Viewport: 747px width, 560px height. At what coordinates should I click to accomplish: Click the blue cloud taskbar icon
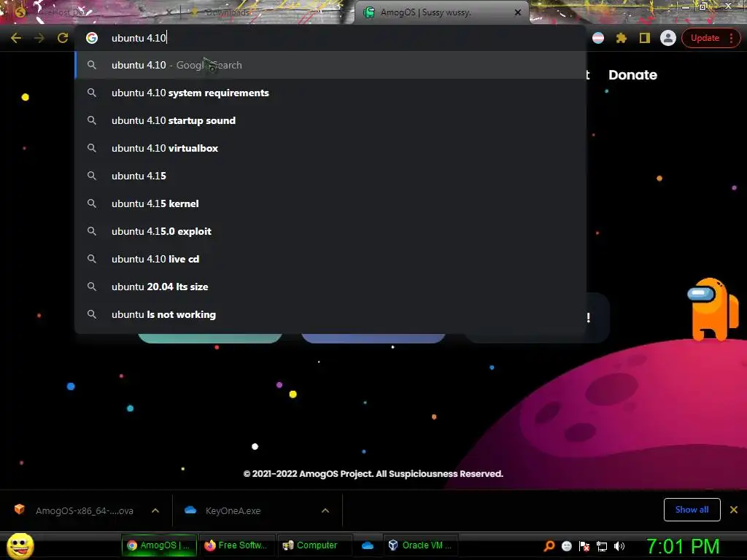(x=368, y=545)
